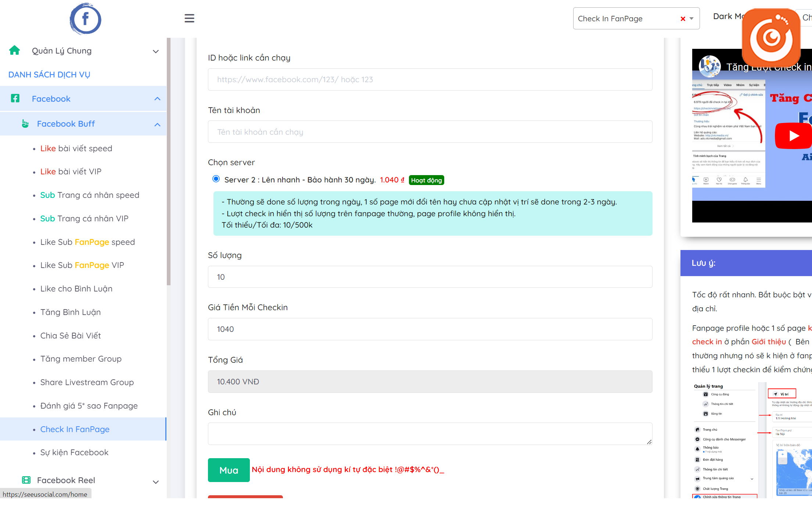Click the ID hoặc link input field

point(430,79)
